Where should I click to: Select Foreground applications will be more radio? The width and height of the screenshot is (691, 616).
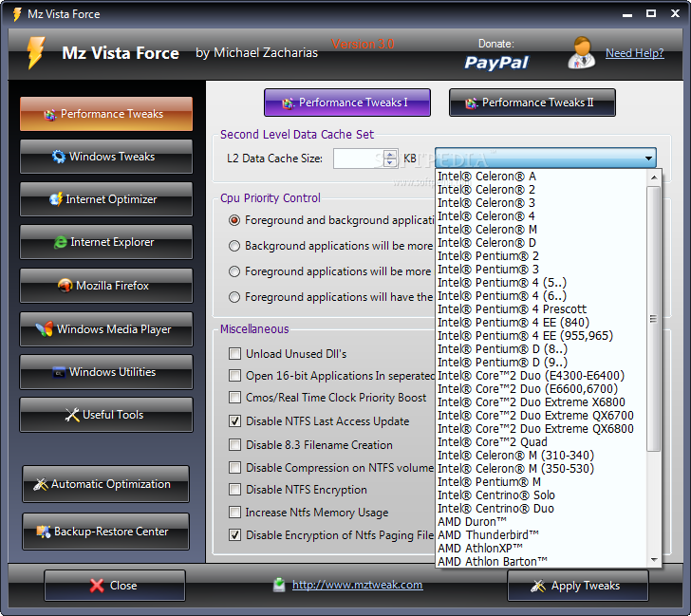tap(234, 271)
